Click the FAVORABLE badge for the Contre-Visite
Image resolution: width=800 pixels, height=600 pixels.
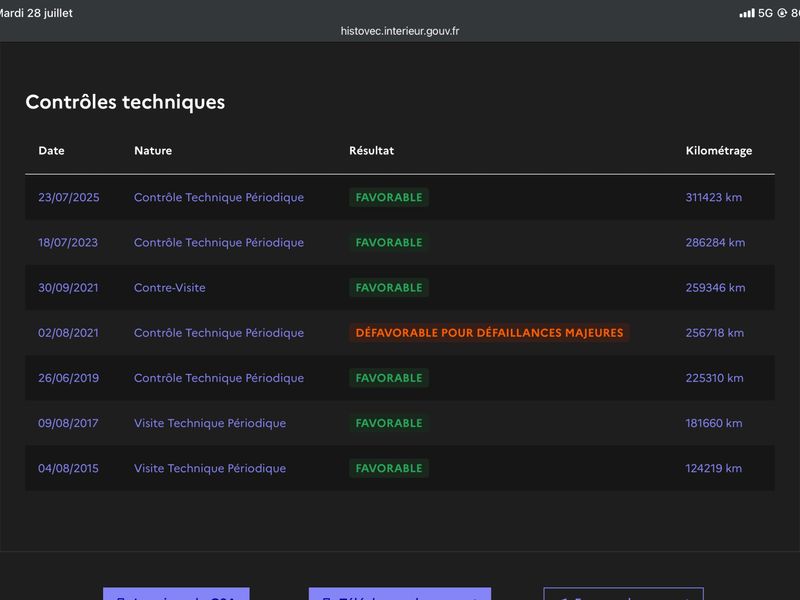[x=389, y=288]
